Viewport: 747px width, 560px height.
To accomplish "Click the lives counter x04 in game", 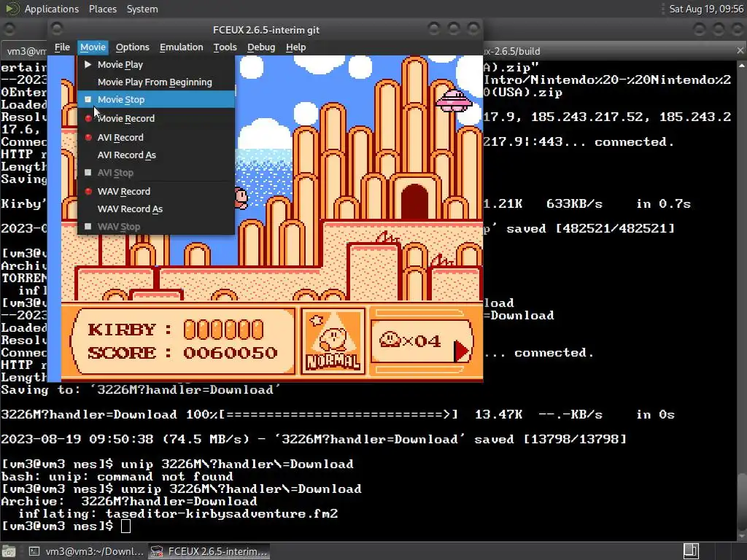I will pyautogui.click(x=410, y=341).
